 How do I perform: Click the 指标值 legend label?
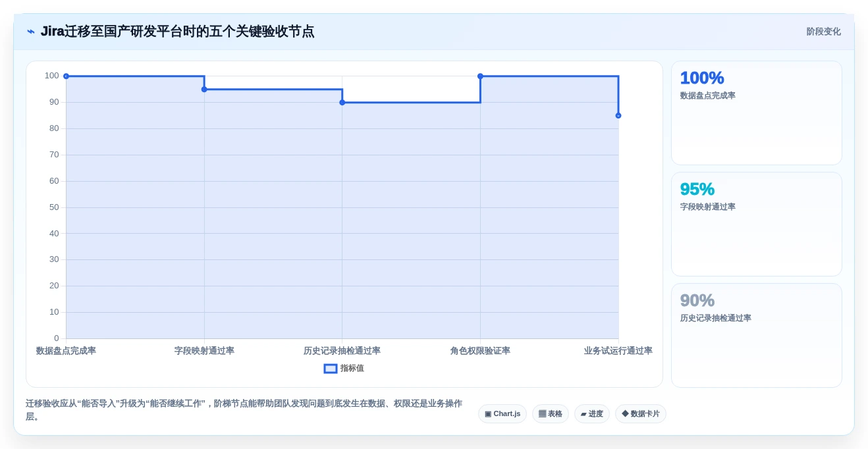352,369
